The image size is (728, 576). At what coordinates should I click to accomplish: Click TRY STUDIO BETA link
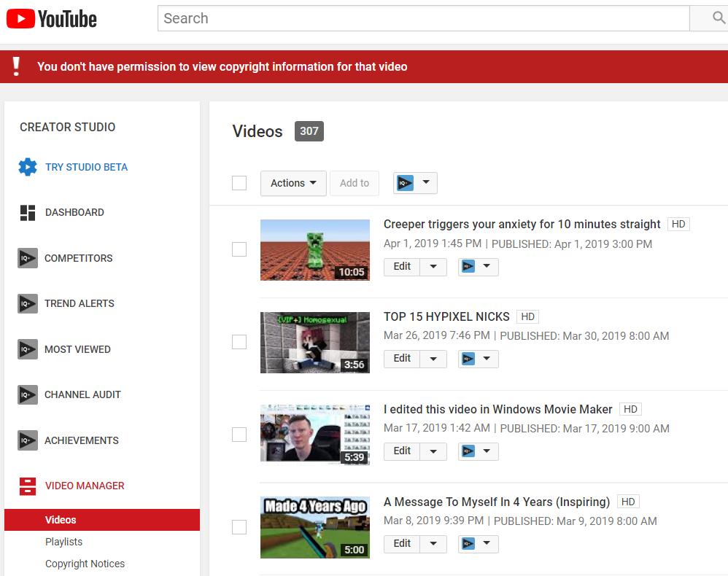[x=86, y=167]
